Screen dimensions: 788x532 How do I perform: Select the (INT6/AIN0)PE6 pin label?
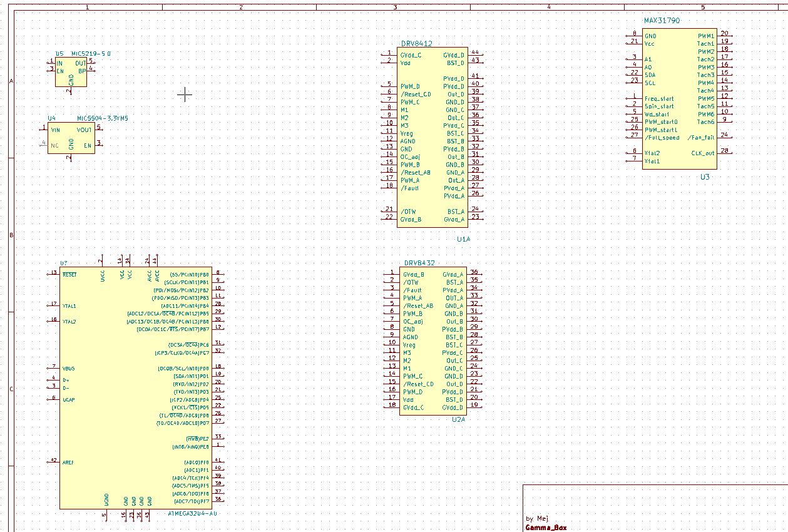[190, 447]
